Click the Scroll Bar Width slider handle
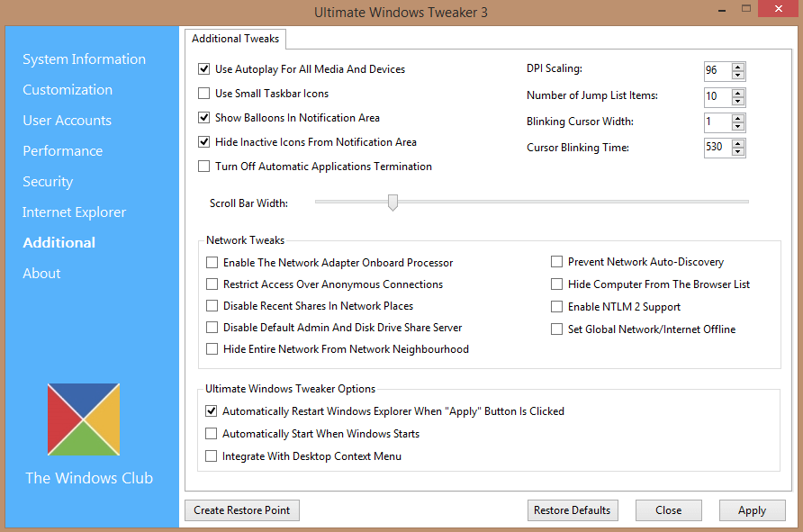Image resolution: width=803 pixels, height=532 pixels. (x=392, y=203)
